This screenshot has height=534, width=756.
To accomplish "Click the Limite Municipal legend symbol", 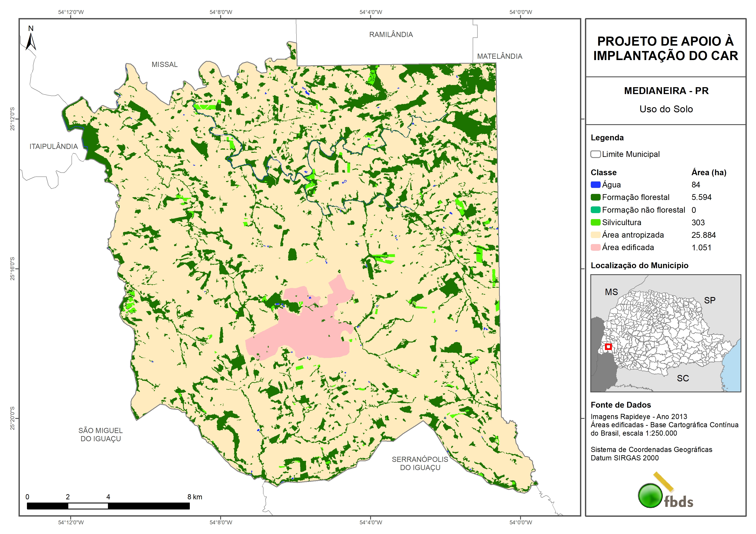I will click(x=595, y=154).
